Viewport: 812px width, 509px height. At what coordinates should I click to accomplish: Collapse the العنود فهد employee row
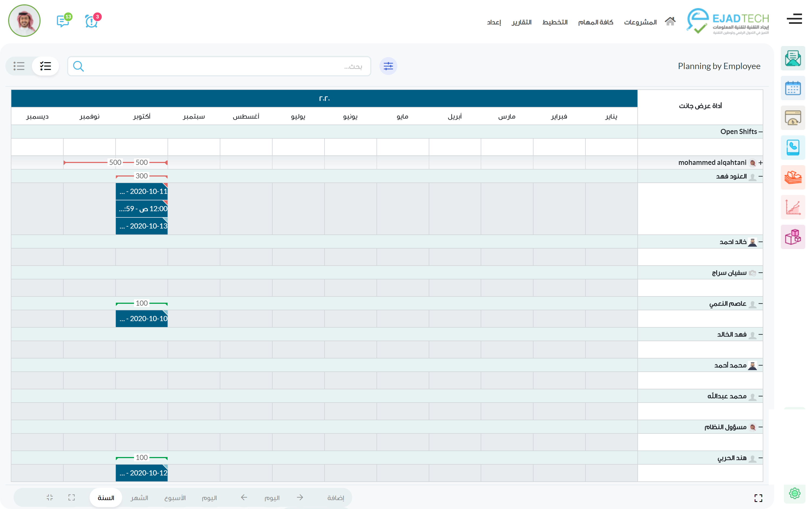point(760,177)
